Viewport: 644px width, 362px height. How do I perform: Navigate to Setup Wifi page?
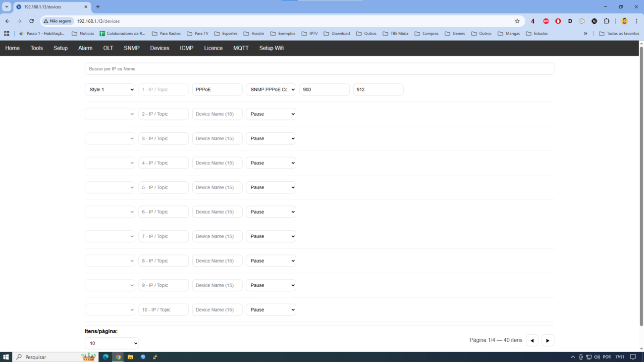point(271,48)
